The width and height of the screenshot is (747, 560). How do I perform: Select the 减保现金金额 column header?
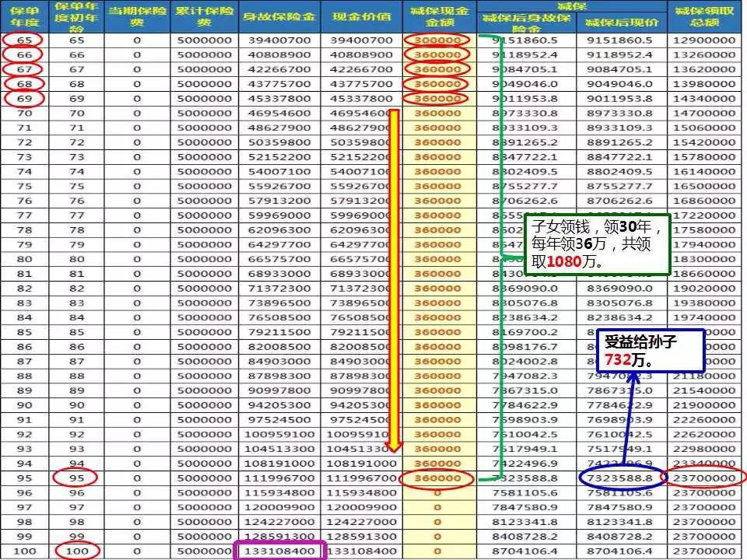click(437, 16)
